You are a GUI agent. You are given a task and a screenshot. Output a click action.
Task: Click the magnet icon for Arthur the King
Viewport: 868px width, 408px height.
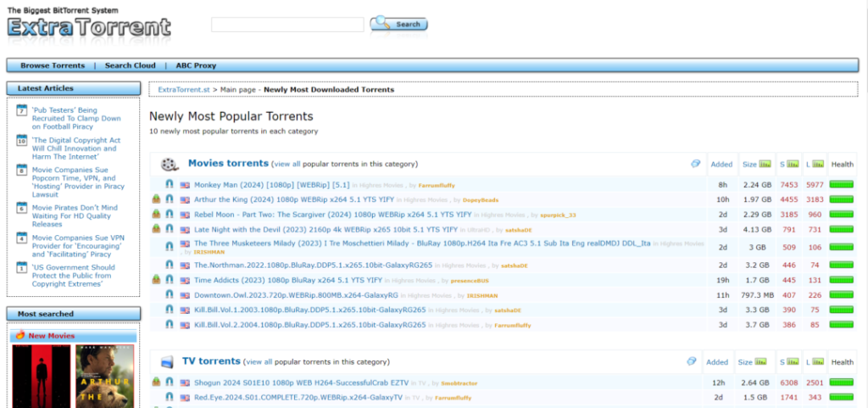170,199
